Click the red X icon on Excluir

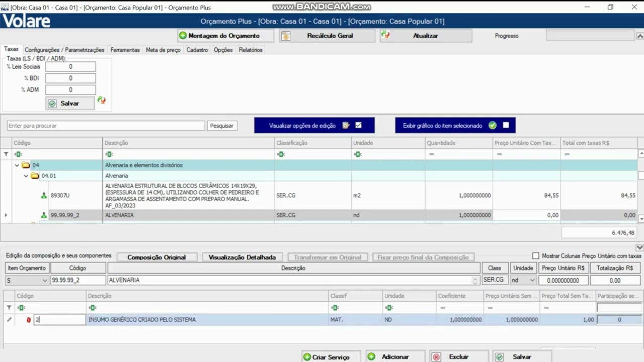coord(436,357)
